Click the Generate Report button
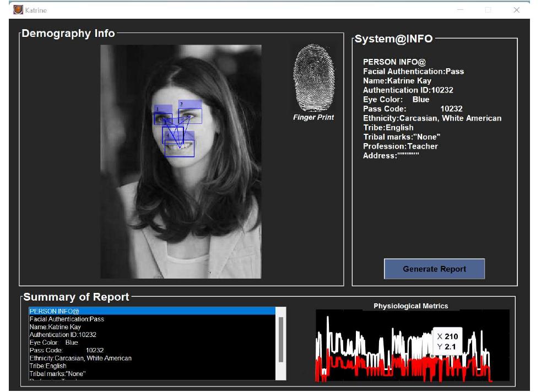The width and height of the screenshot is (541, 392). tap(434, 269)
